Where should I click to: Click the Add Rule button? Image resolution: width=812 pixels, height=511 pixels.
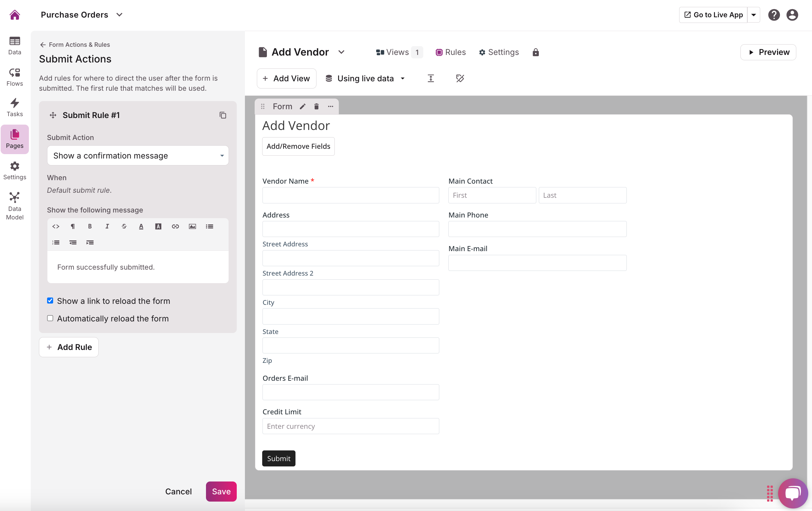pos(69,347)
